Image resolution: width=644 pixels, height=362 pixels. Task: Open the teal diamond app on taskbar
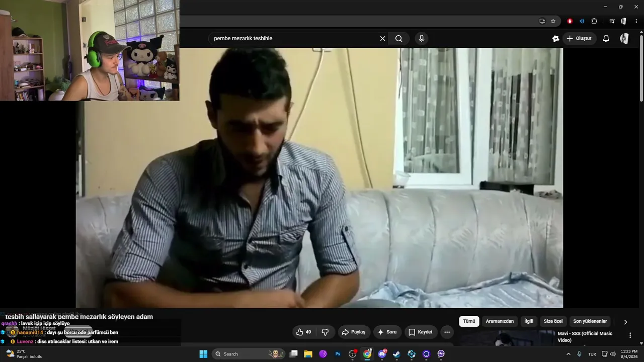[x=412, y=354]
